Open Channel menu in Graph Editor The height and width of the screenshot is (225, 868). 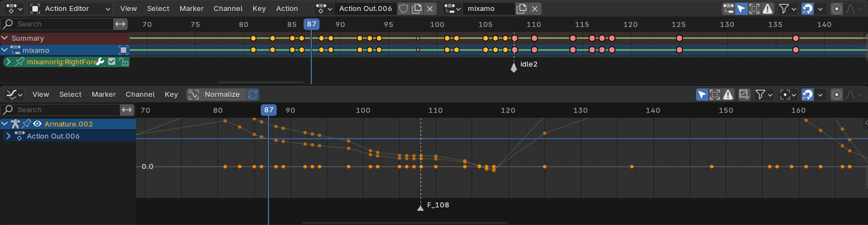(140, 94)
